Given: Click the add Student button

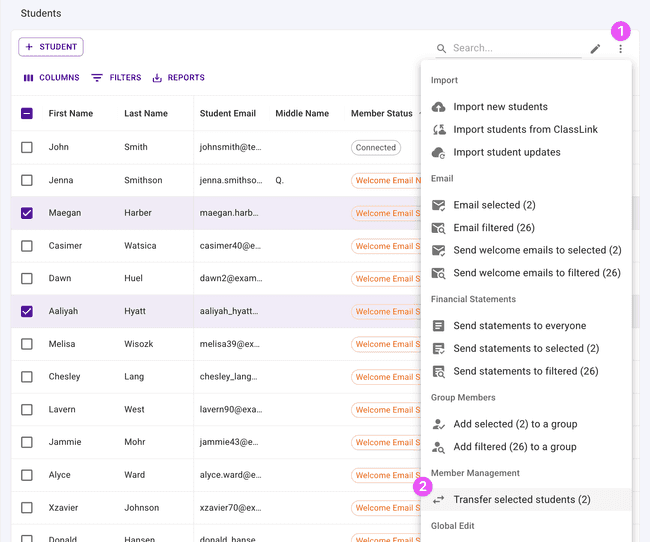Looking at the screenshot, I should tap(51, 47).
